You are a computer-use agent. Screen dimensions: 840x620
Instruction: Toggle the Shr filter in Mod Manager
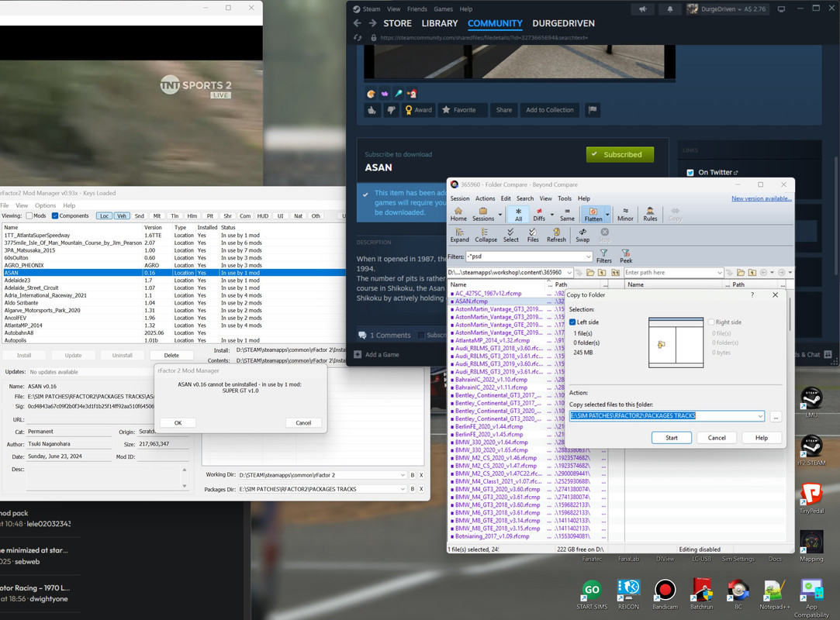227,215
